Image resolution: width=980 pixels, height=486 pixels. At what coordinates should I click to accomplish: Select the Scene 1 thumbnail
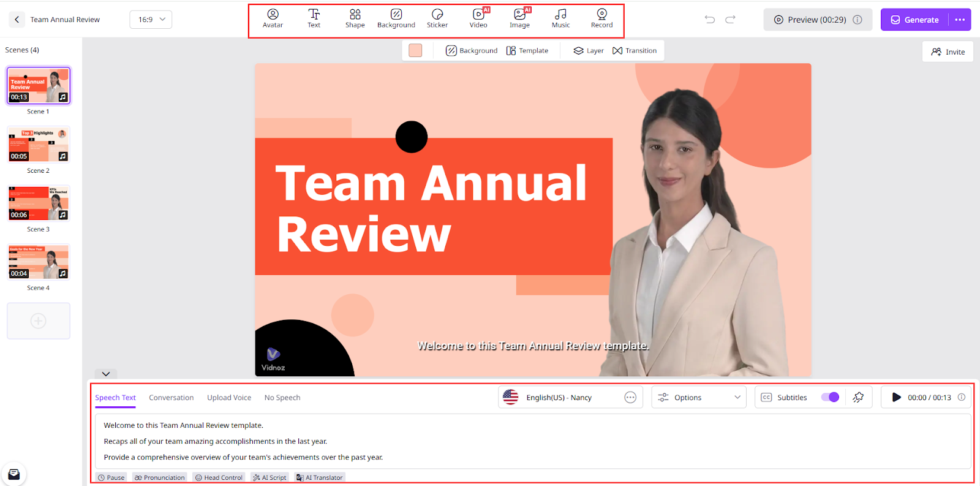(39, 85)
